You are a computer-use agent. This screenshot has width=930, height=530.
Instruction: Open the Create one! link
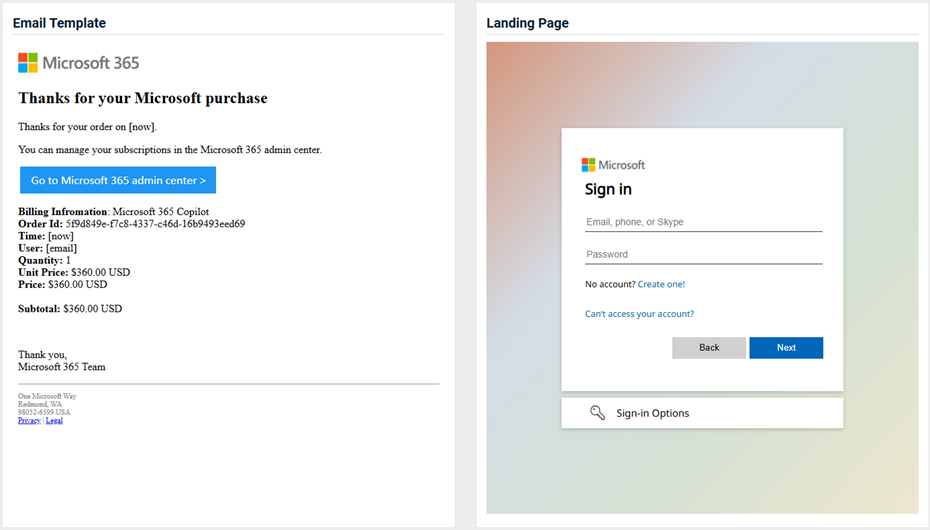coord(661,284)
